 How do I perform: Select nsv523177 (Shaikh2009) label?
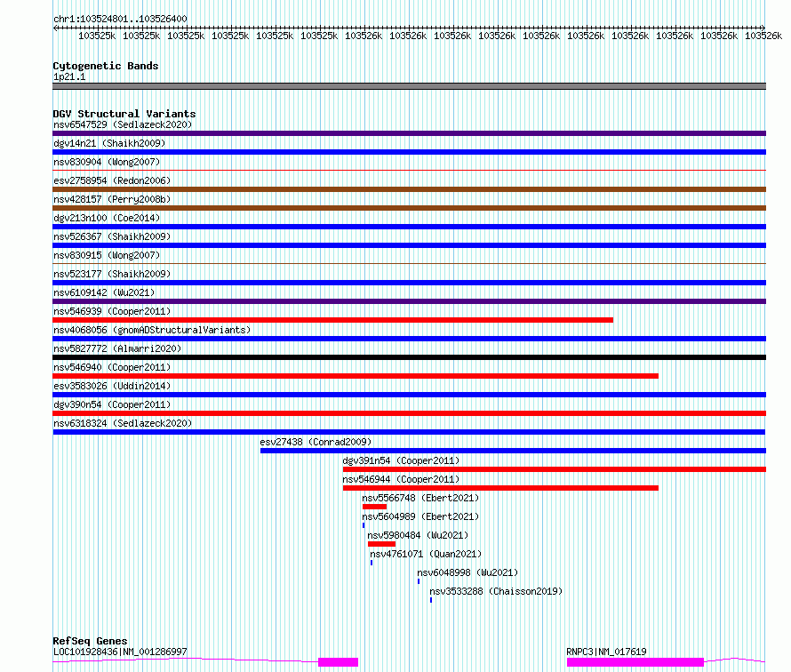click(x=112, y=274)
